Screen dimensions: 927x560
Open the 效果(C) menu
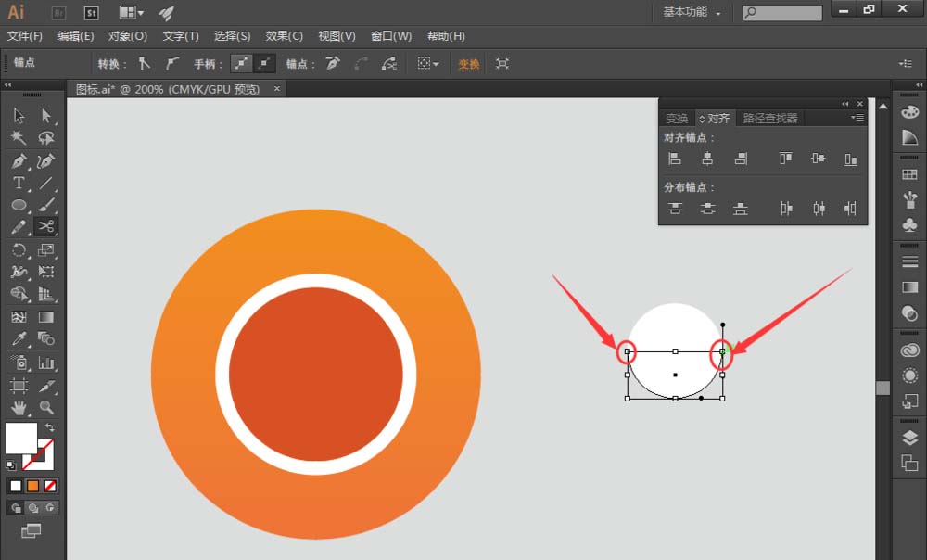point(285,36)
